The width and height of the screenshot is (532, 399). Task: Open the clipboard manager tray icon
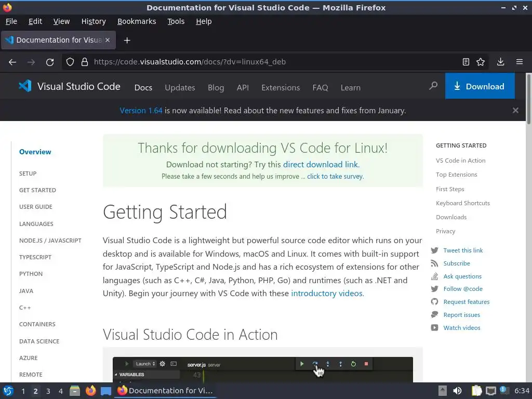(477, 391)
